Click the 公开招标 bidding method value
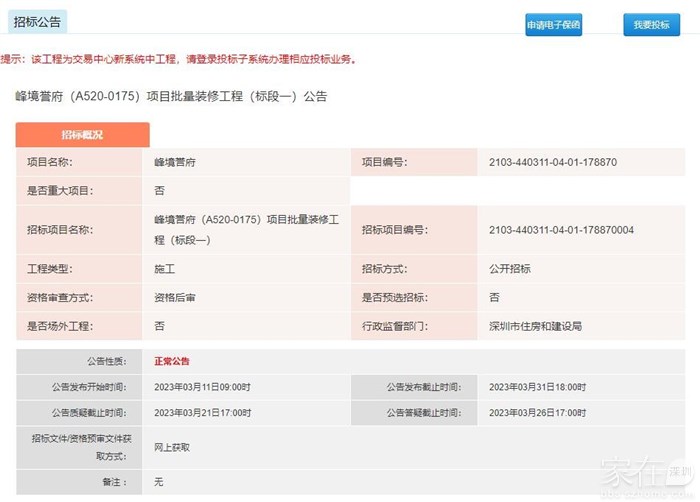Image resolution: width=700 pixels, height=502 pixels. point(510,269)
